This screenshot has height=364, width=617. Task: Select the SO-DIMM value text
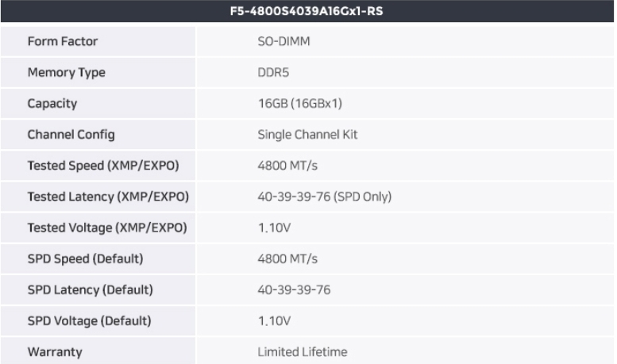click(283, 41)
